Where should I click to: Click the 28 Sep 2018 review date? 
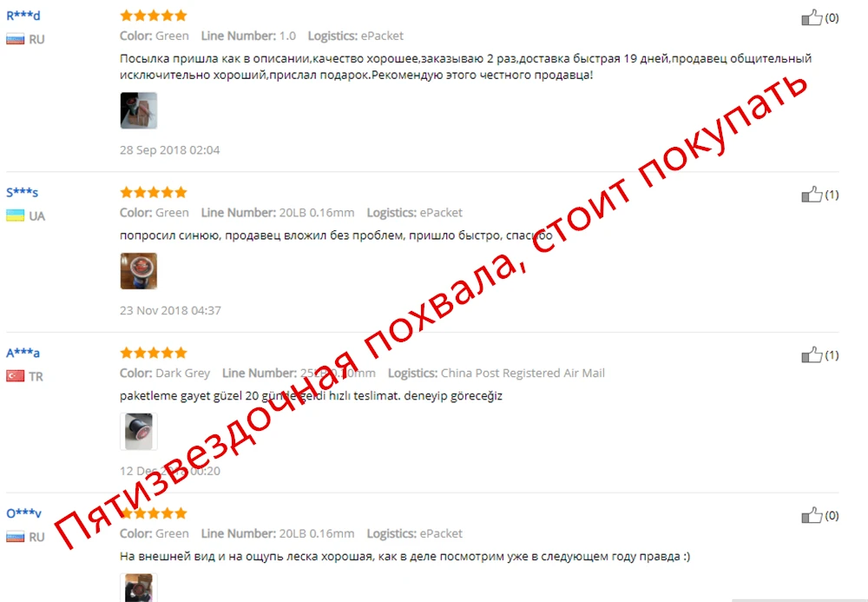(169, 150)
